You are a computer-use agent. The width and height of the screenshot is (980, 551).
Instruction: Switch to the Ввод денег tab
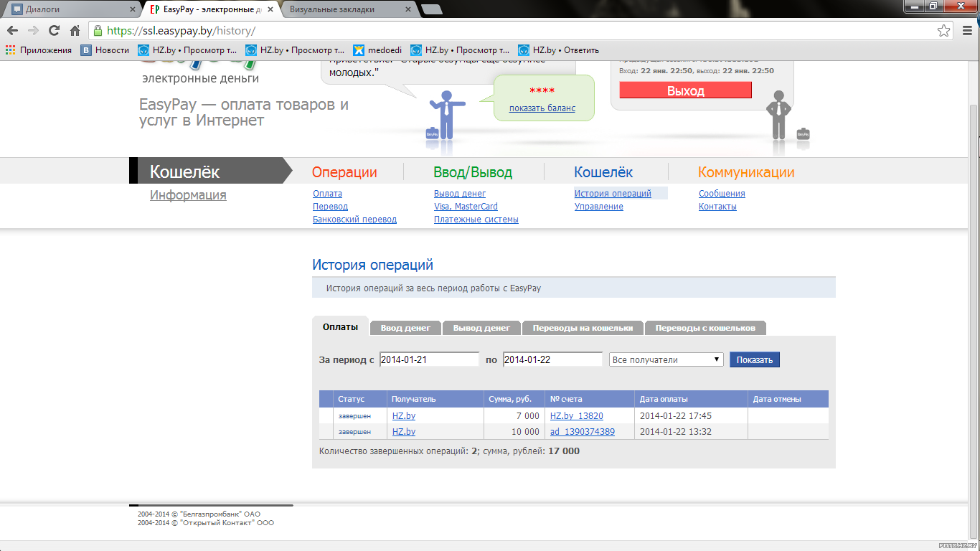405,328
